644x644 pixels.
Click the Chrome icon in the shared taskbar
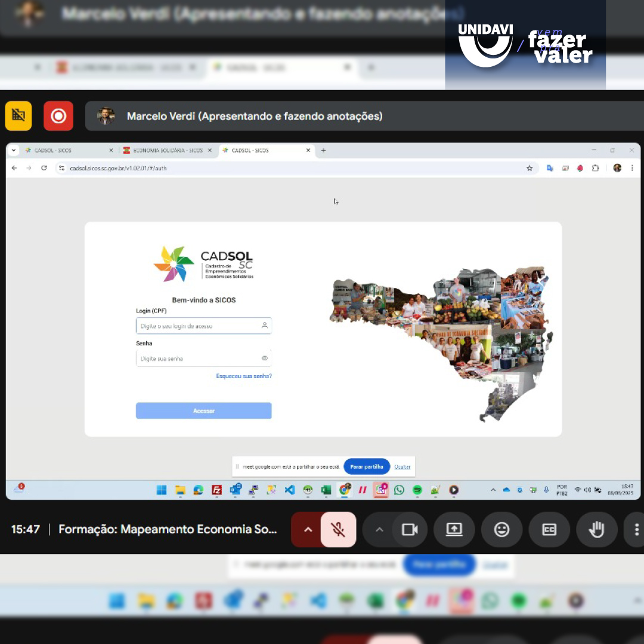click(345, 489)
